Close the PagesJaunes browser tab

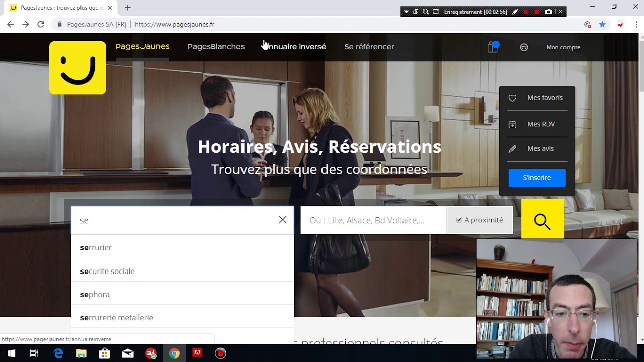tap(110, 8)
